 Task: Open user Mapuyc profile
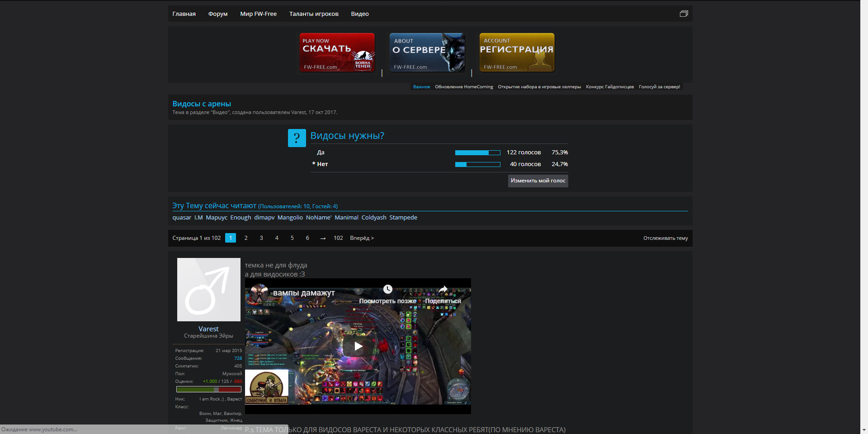pyautogui.click(x=217, y=218)
